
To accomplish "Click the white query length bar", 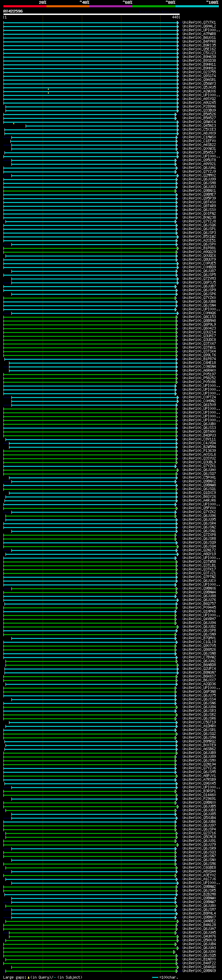I will 92,15.
